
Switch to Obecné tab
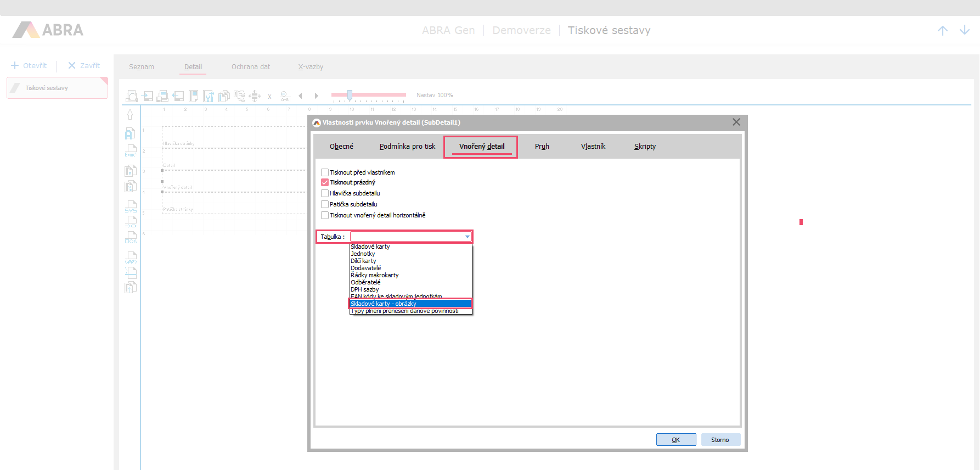[x=341, y=147]
